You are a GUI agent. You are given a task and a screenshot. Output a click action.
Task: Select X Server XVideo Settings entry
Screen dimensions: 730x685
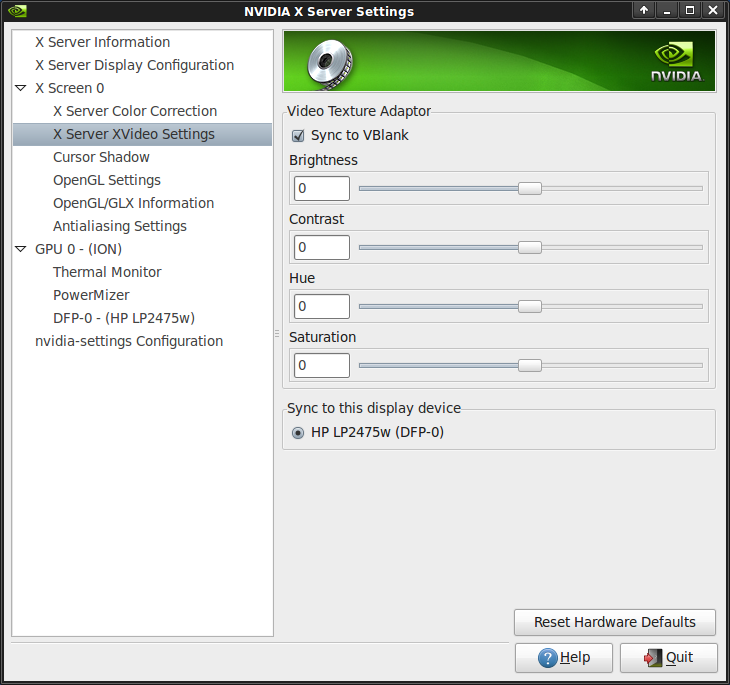142,135
